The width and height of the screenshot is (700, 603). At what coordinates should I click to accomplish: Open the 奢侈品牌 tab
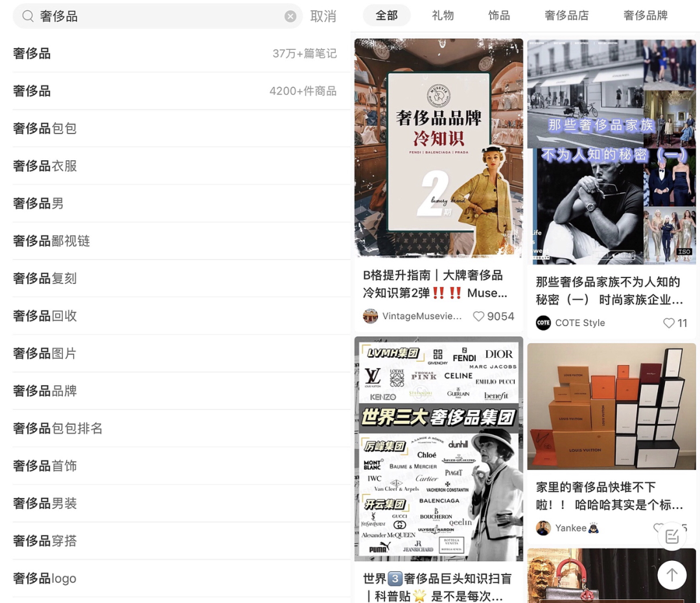[646, 15]
